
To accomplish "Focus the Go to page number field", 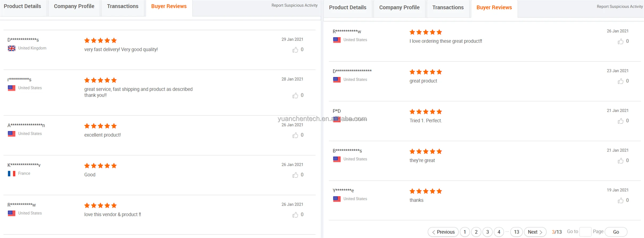I will click(x=585, y=232).
